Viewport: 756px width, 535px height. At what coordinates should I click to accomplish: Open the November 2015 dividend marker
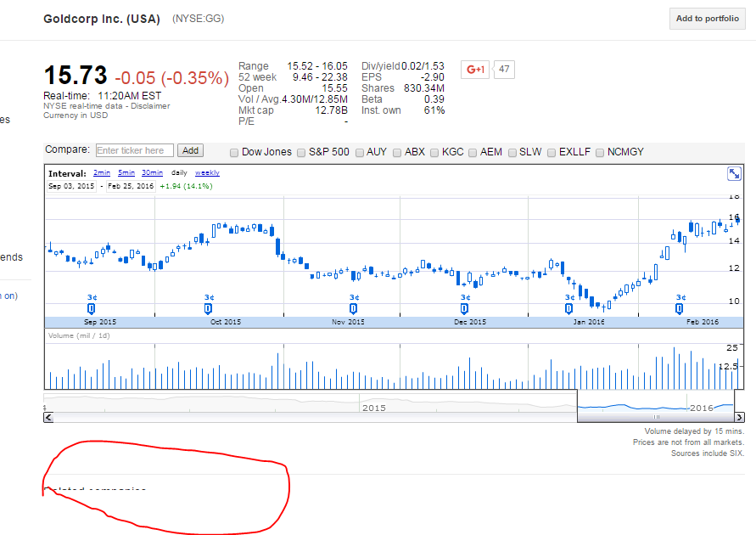(354, 308)
